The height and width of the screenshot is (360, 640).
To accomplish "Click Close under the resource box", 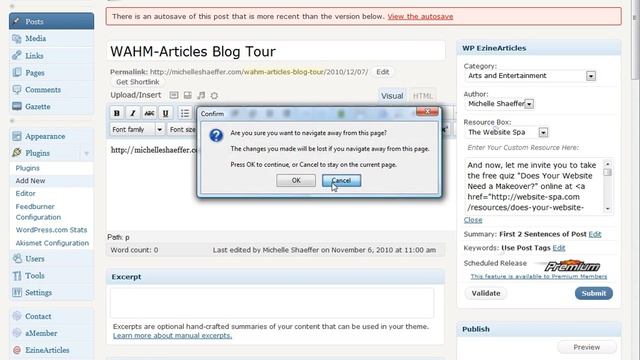I will pos(473,220).
